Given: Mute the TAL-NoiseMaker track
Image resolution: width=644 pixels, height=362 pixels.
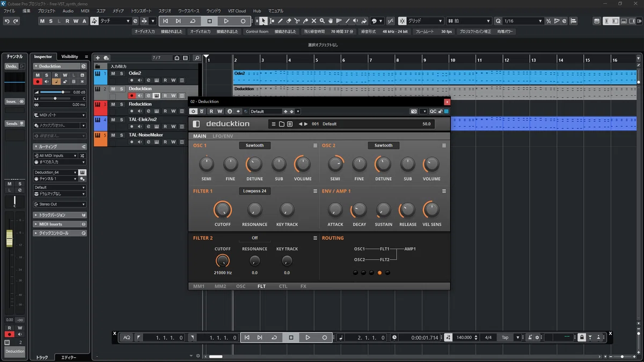Looking at the screenshot, I should (113, 135).
